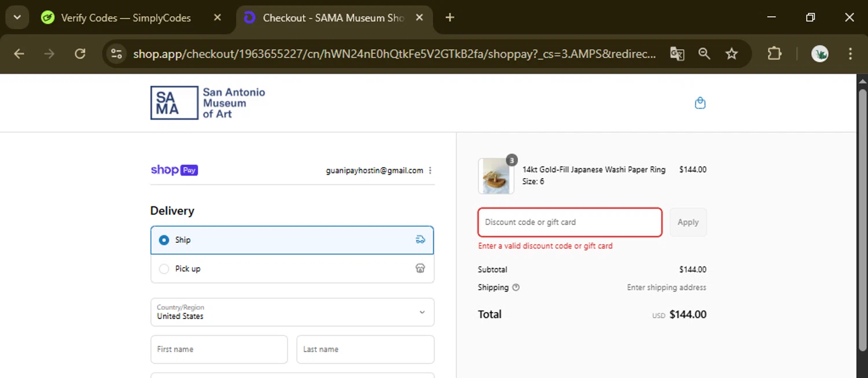Image resolution: width=868 pixels, height=378 pixels.
Task: Bookmark this page with the star
Action: click(731, 54)
